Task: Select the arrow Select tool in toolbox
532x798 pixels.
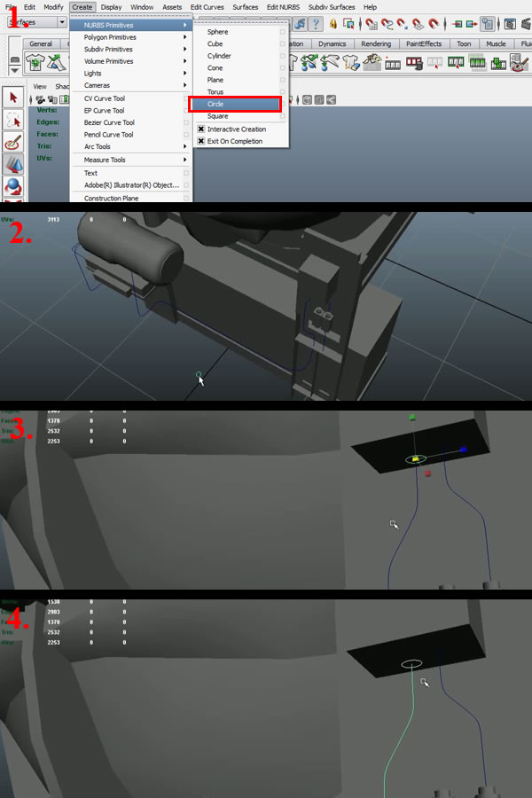Action: (x=13, y=98)
